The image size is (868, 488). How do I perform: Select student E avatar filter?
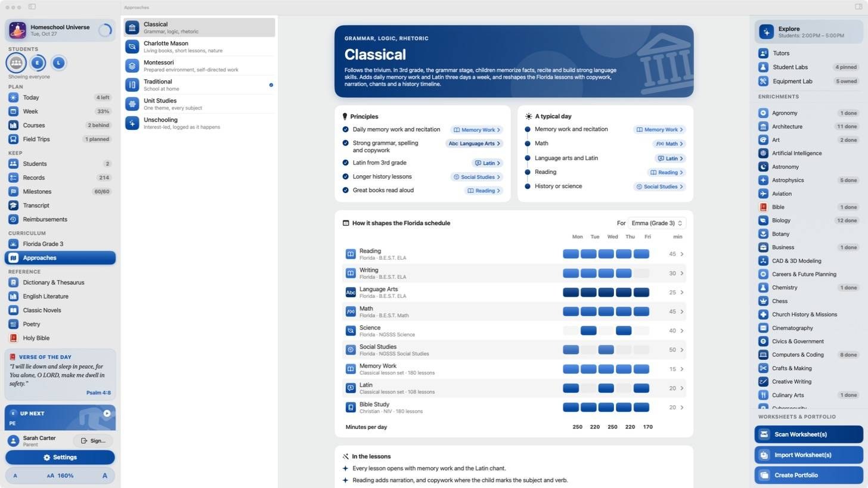[x=38, y=63]
